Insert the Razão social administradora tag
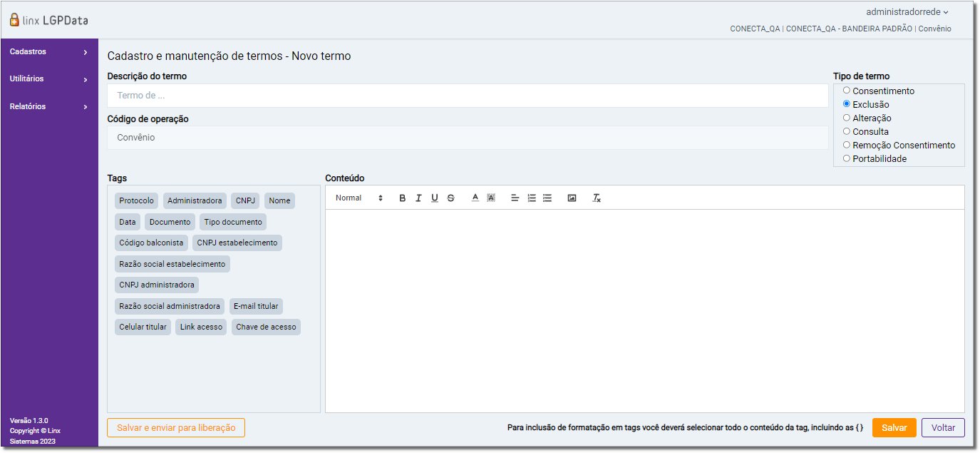980x453 pixels. (x=170, y=306)
